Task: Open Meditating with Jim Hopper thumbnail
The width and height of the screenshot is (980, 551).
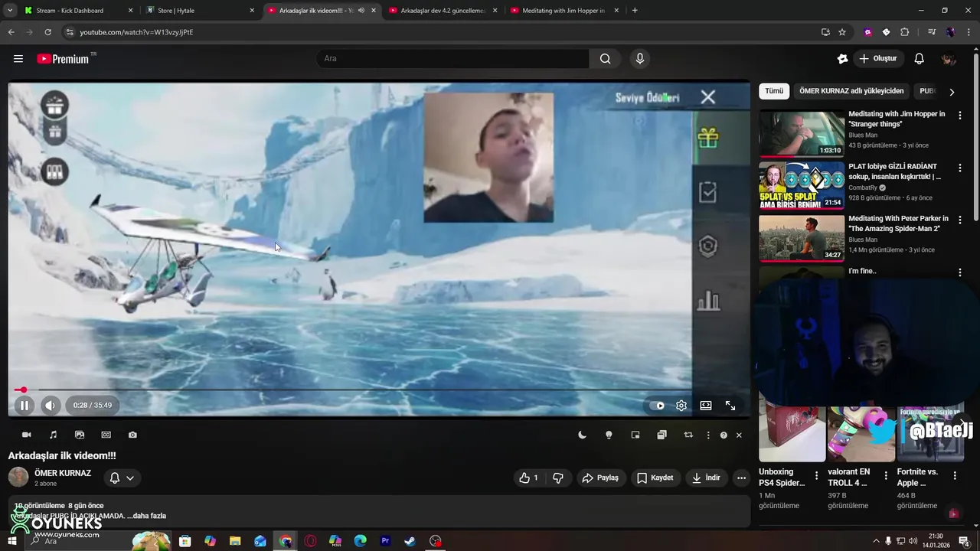Action: click(802, 133)
